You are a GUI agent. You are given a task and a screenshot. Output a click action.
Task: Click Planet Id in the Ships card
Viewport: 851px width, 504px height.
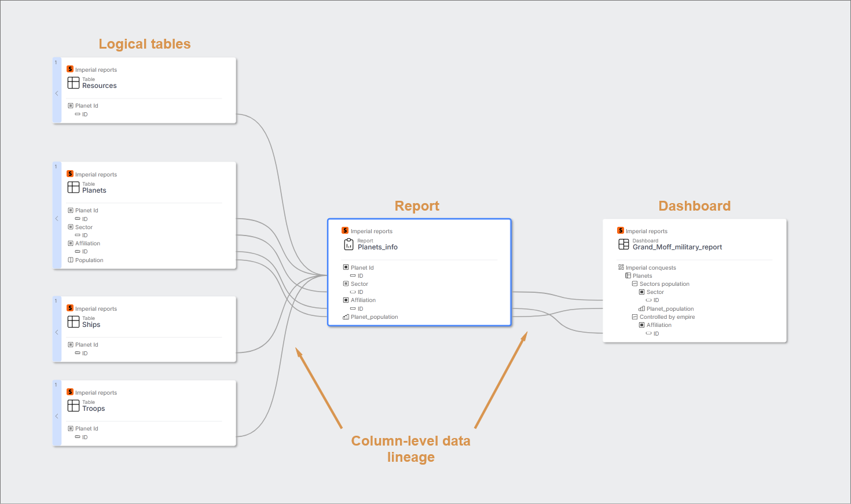tap(86, 345)
